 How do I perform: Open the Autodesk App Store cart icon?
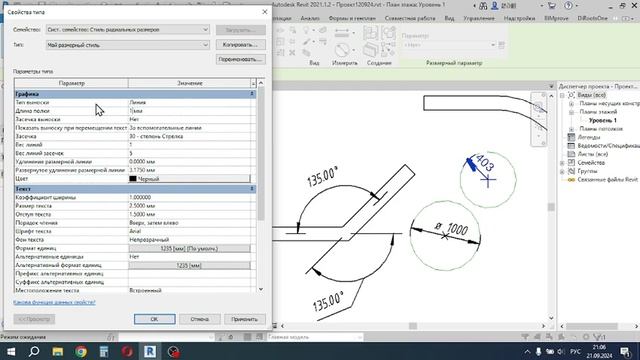552,6
